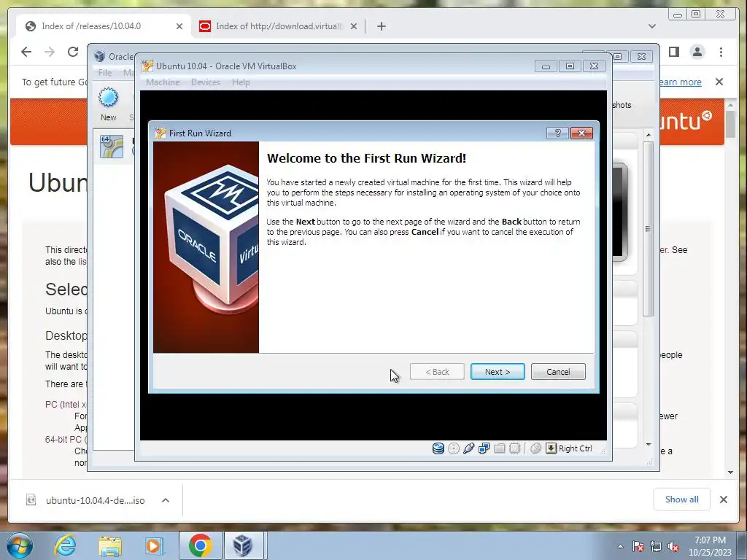Viewport: 747px width, 560px height.
Task: Reload the page in Chrome
Action: click(x=73, y=52)
